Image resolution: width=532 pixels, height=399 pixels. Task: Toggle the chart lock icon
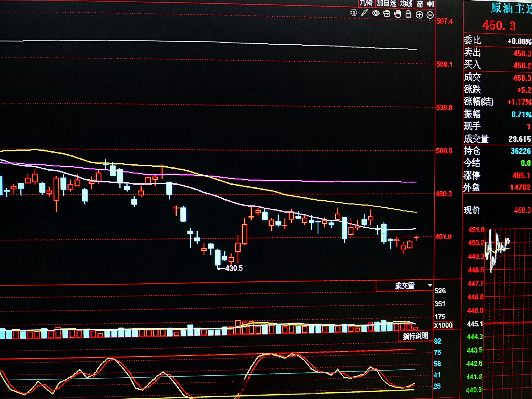pyautogui.click(x=408, y=14)
